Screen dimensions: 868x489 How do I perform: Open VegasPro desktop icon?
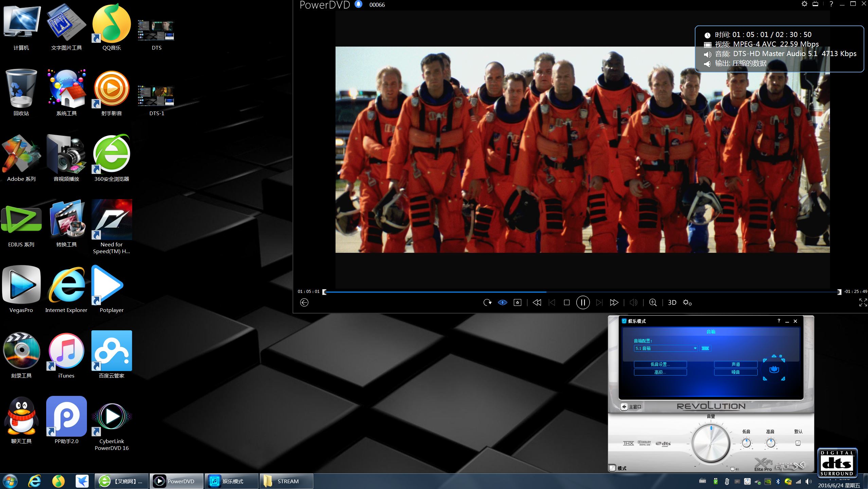21,289
